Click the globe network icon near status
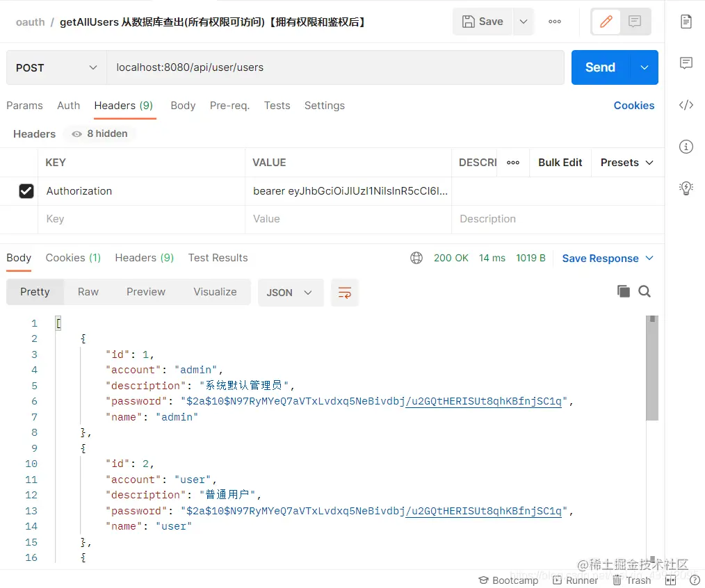 416,258
